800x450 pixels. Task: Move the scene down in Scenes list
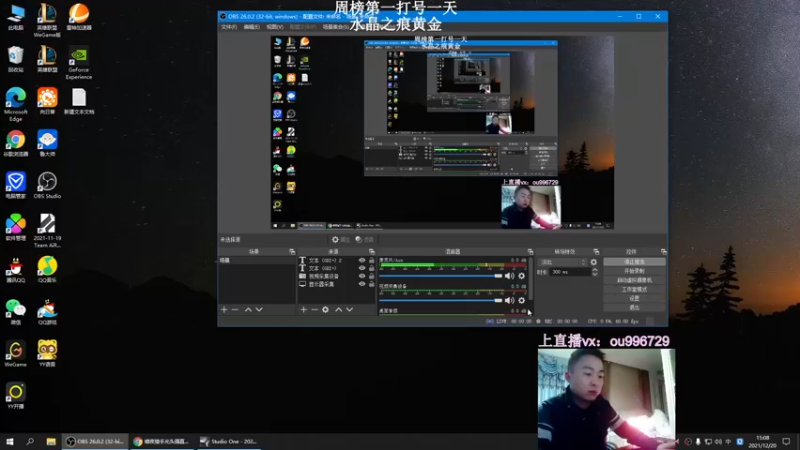(x=259, y=309)
